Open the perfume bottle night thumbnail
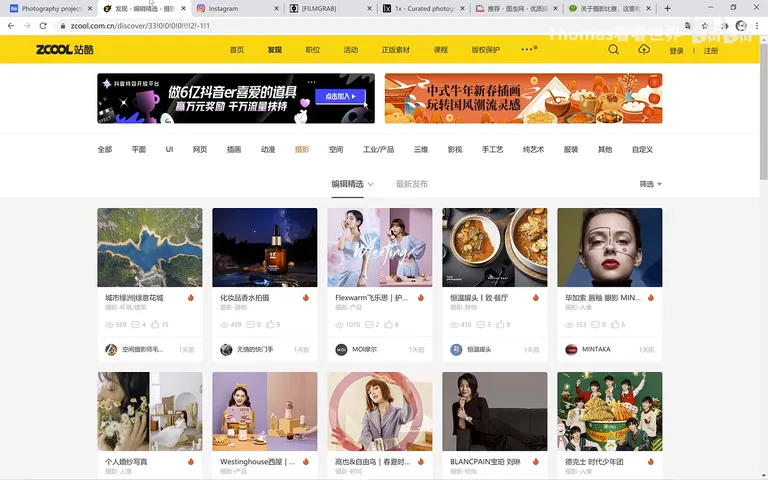This screenshot has height=480, width=768. (x=264, y=247)
